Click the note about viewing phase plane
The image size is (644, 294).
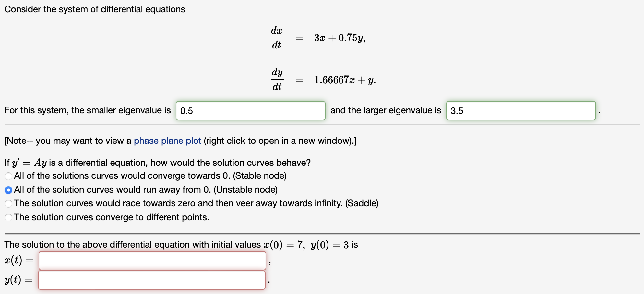pyautogui.click(x=180, y=141)
